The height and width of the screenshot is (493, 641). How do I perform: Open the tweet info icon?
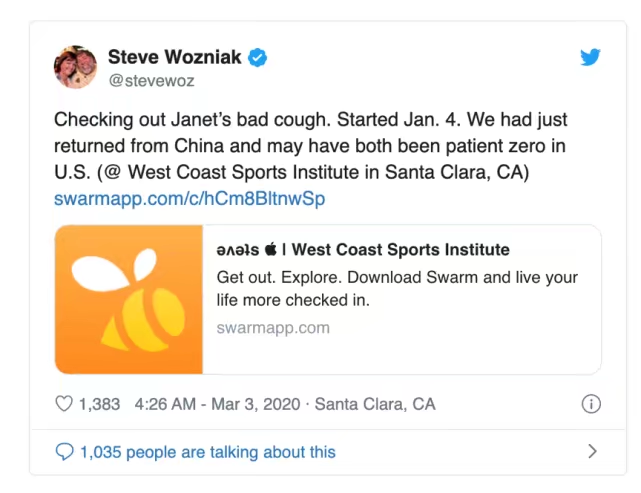(x=591, y=404)
